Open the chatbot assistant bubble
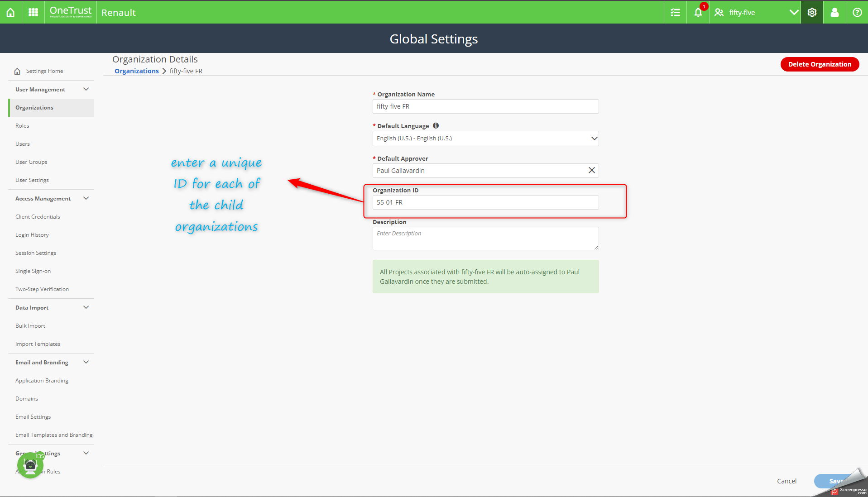The width and height of the screenshot is (868, 497). tap(30, 465)
